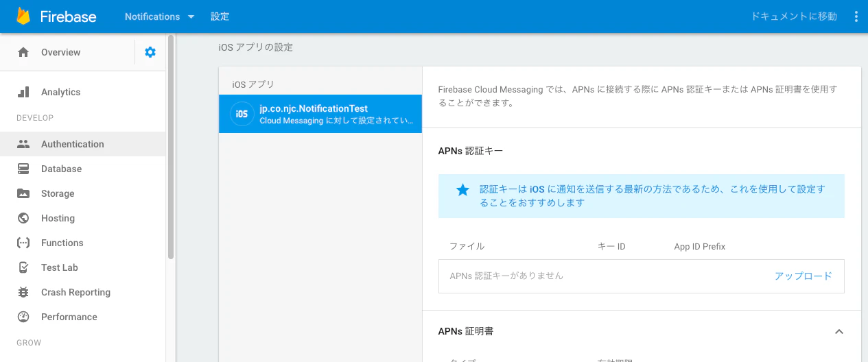The image size is (868, 362).
Task: Click the Performance gauge icon
Action: click(x=23, y=317)
